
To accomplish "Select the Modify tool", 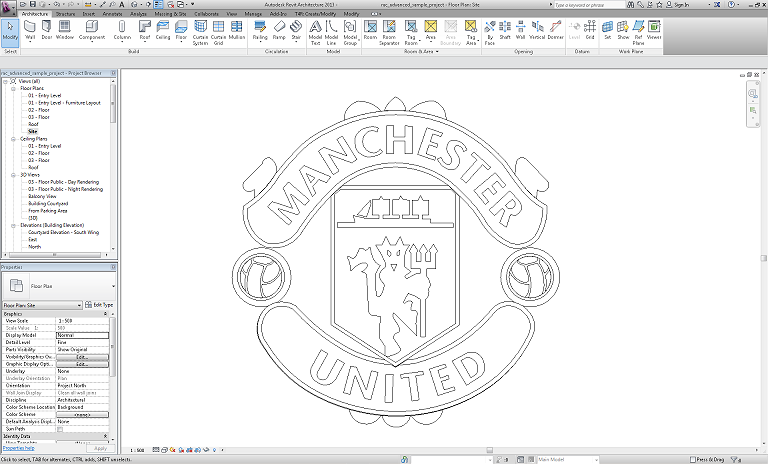I will 10,32.
